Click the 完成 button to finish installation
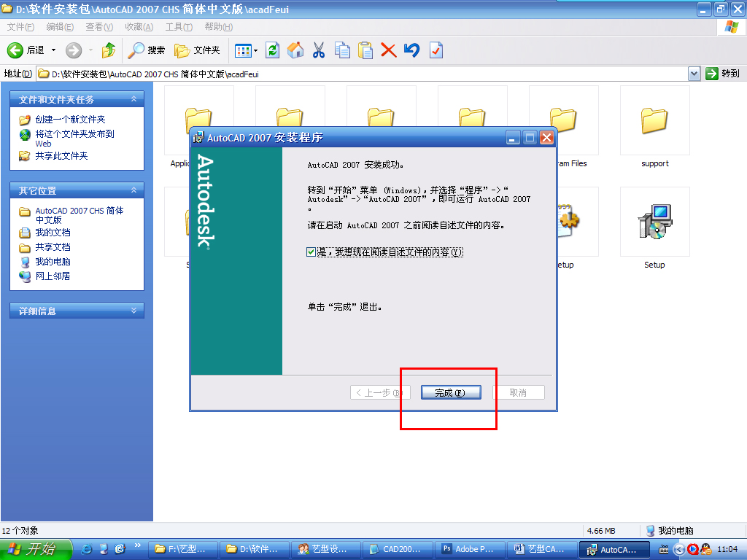747x560 pixels. [451, 392]
